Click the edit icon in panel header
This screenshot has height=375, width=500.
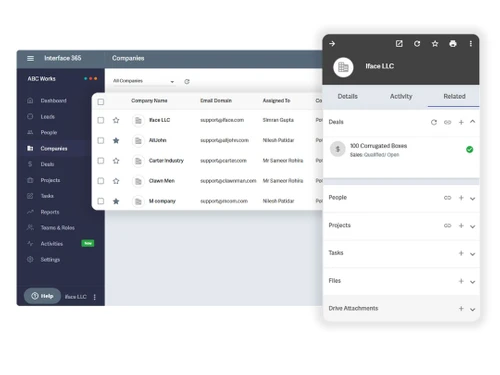(399, 44)
